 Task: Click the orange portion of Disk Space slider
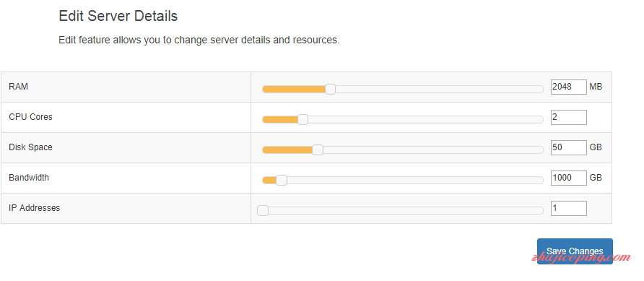(x=287, y=150)
